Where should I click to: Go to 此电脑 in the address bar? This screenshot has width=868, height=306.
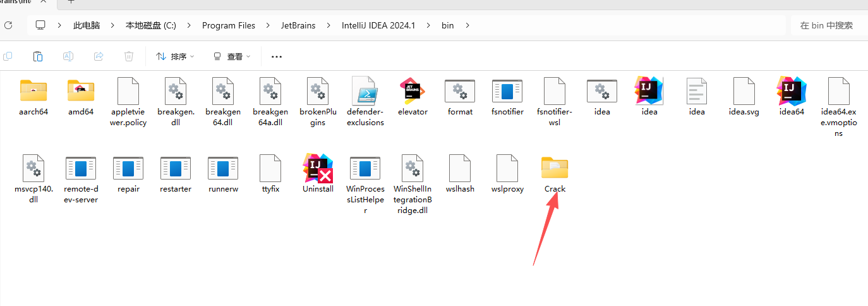coord(87,25)
